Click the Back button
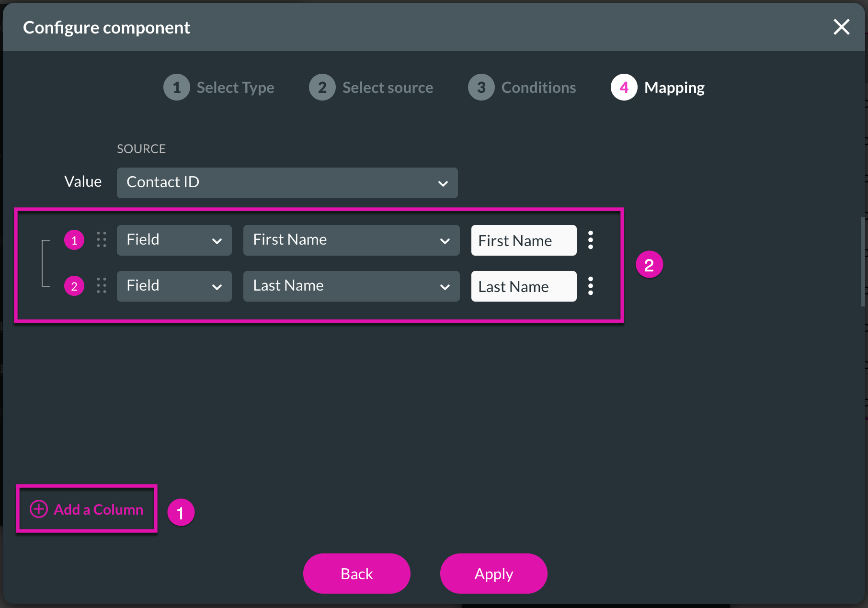The width and height of the screenshot is (868, 608). [x=357, y=574]
